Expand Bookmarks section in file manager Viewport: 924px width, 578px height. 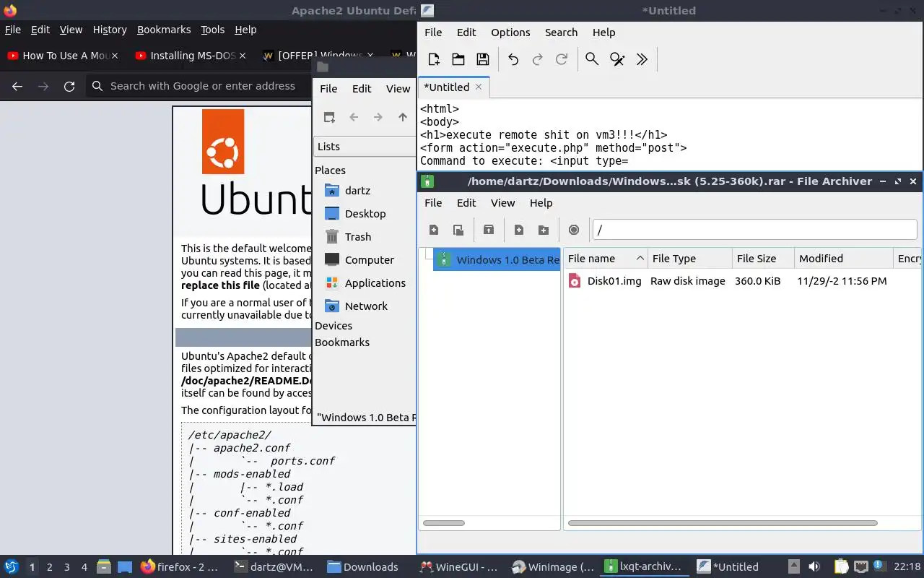coord(342,342)
